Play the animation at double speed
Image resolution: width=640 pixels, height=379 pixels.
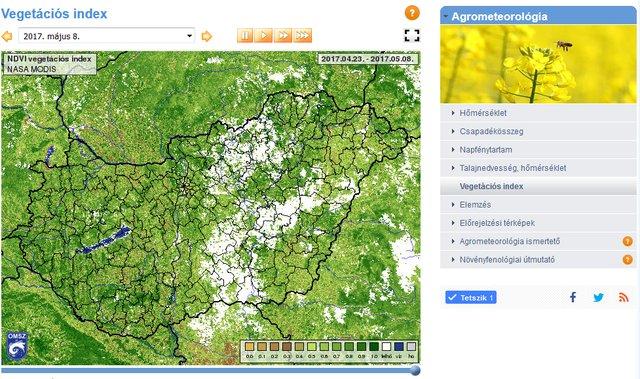[283, 35]
